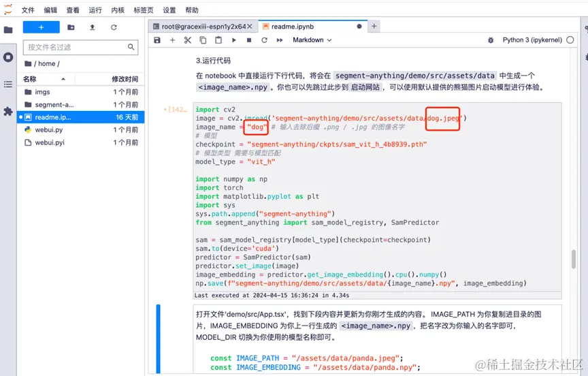
Task: Click the search magnifier icon in filter box
Action: pos(131,47)
